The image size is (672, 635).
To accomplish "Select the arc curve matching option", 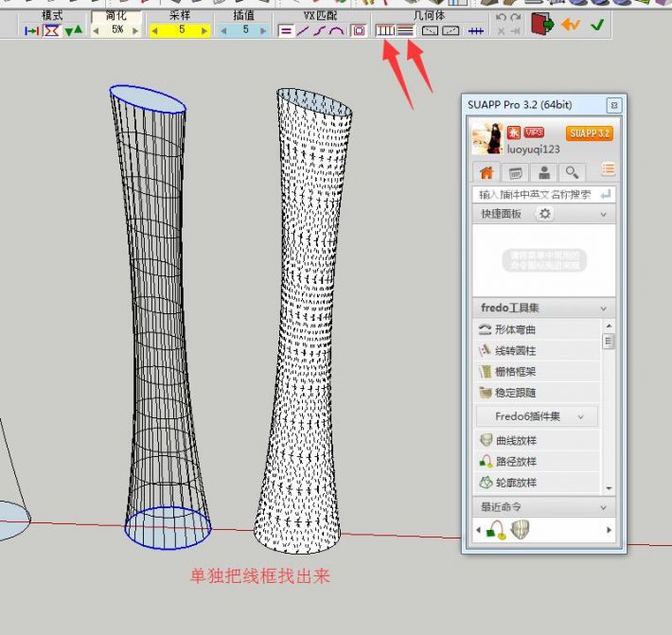I will point(337,31).
